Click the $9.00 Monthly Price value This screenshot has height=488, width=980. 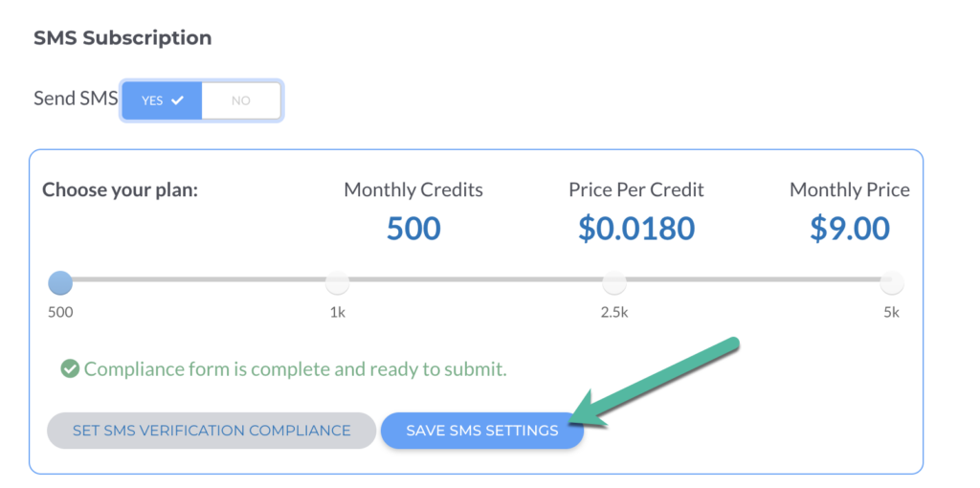coord(850,229)
